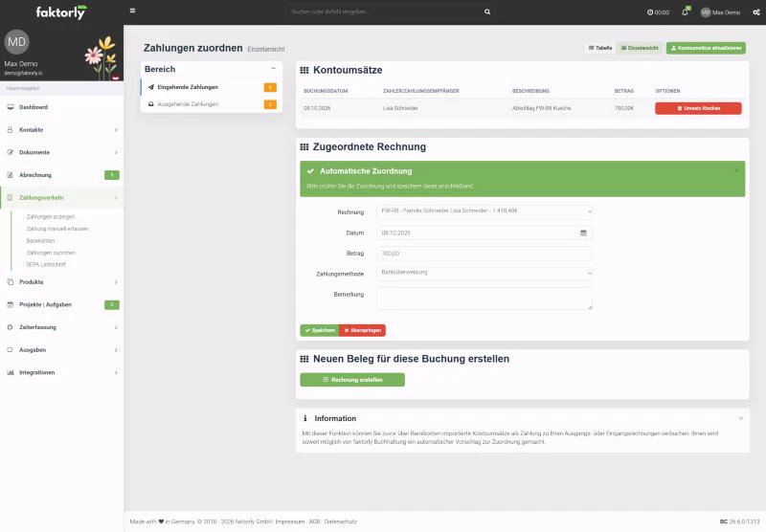Open SEPA Lastschrift submenu item
The width and height of the screenshot is (766, 532).
coord(46,264)
